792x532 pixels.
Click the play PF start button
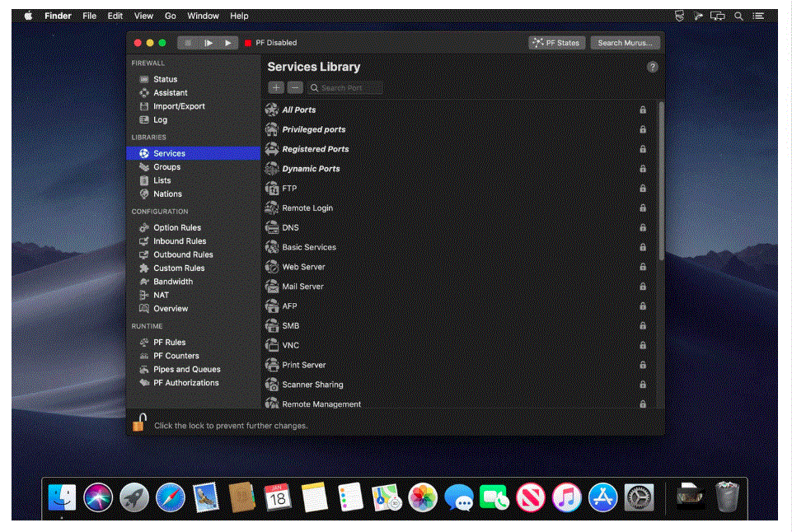227,43
